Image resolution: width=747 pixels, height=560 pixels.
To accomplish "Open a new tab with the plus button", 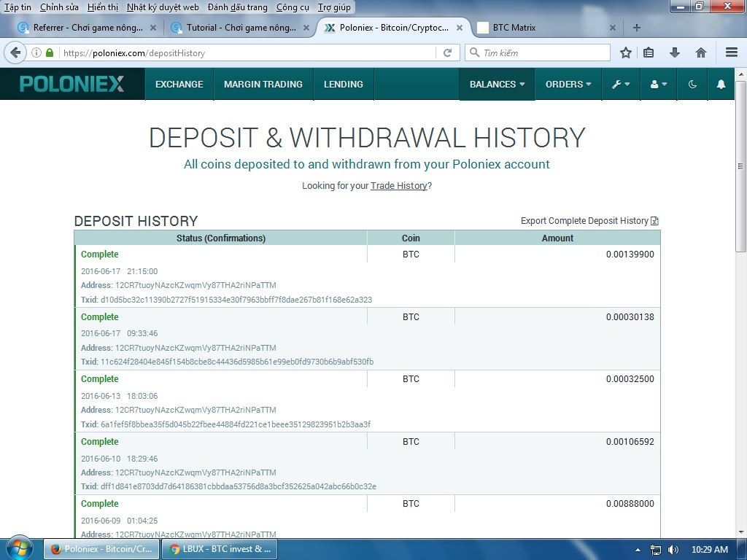I will click(636, 28).
